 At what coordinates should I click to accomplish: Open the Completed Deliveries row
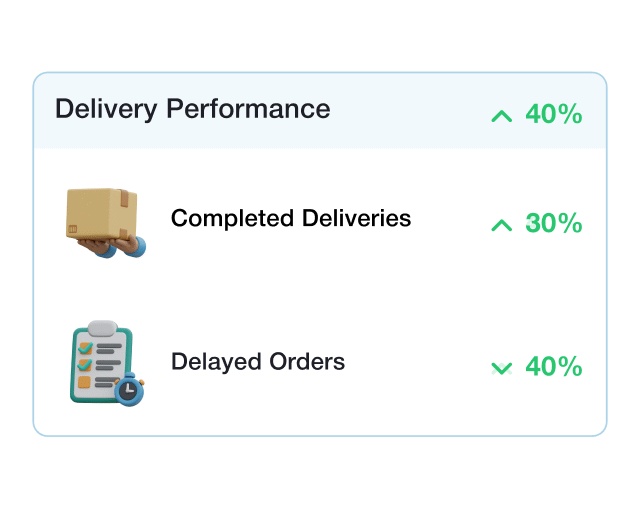(x=320, y=223)
